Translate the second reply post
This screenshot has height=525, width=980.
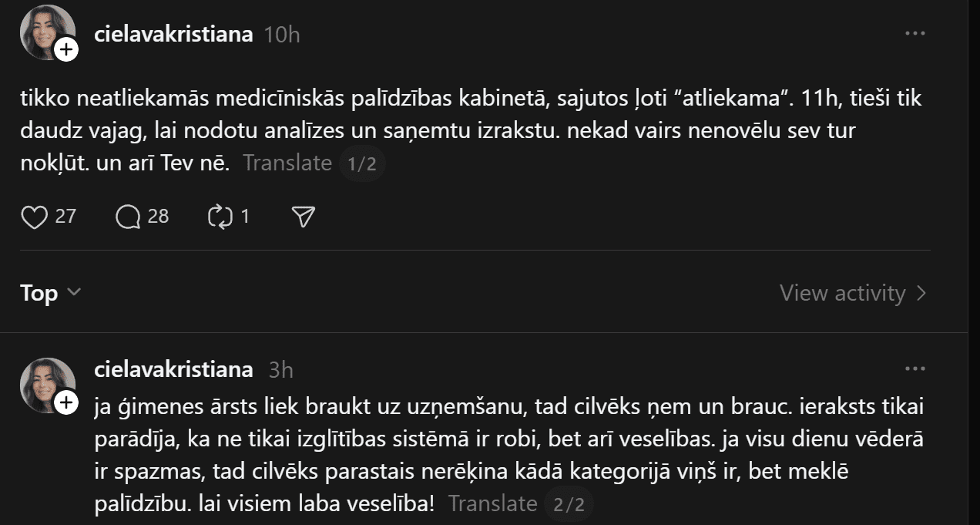click(x=492, y=504)
